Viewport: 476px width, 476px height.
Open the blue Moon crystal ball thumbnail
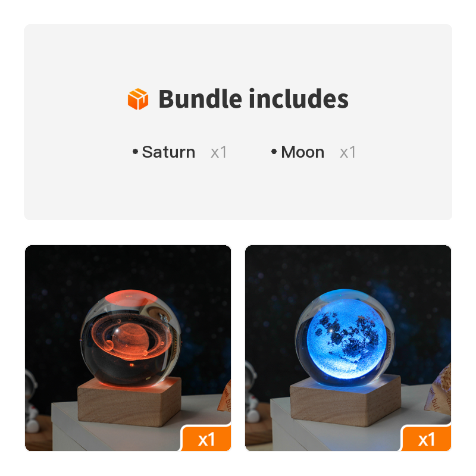point(348,348)
